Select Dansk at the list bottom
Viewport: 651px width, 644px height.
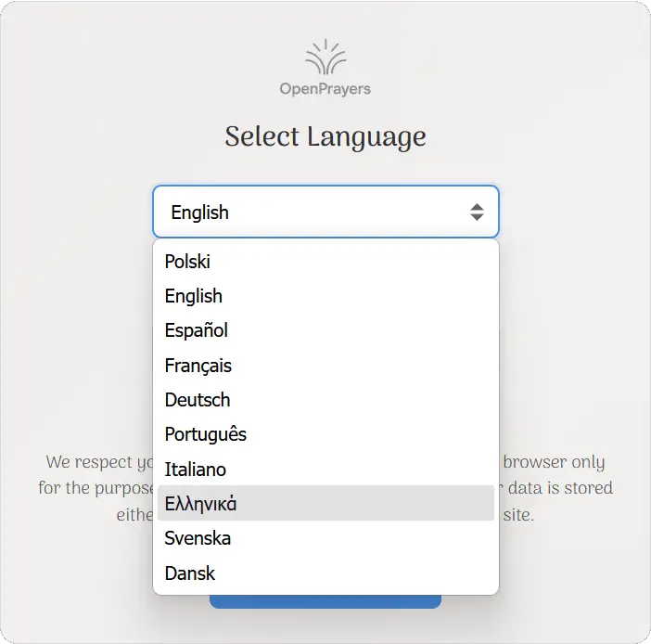click(190, 573)
